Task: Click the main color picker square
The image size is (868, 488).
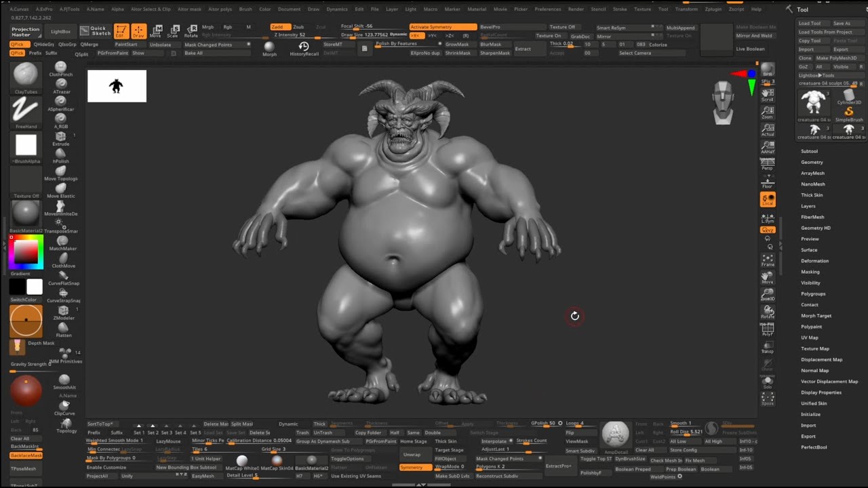Action: pyautogui.click(x=26, y=252)
